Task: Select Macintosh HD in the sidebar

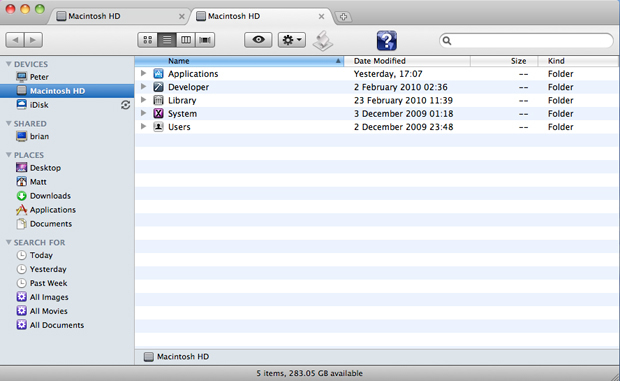Action: click(x=67, y=91)
